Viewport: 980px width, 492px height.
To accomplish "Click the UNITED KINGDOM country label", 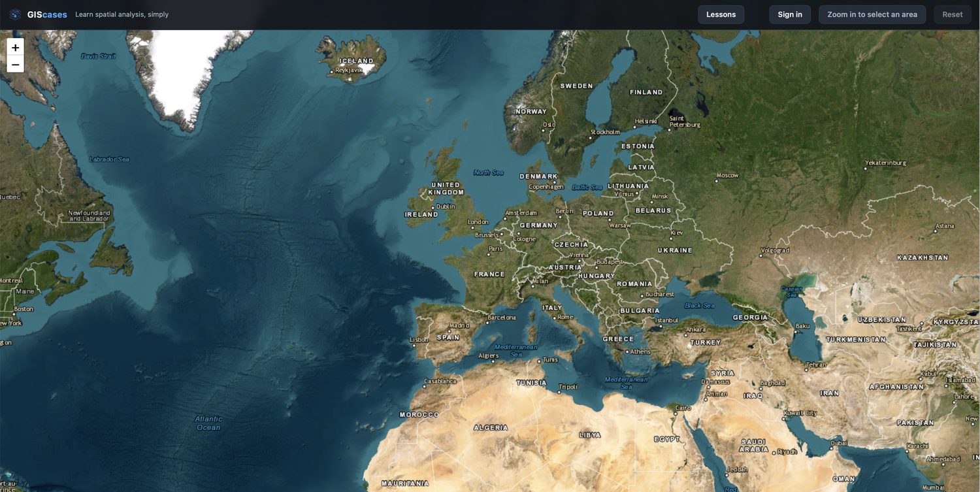I will (x=446, y=189).
